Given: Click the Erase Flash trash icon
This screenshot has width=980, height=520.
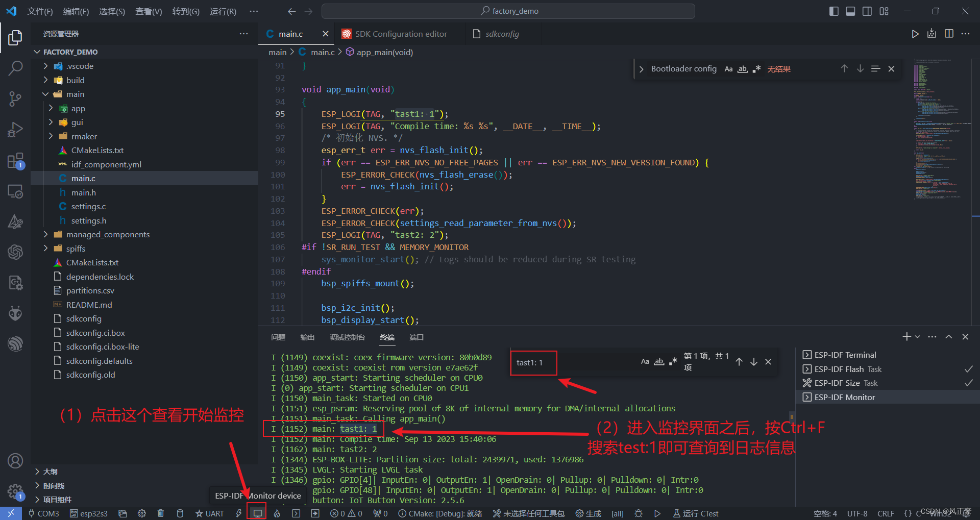Looking at the screenshot, I should coord(160,513).
